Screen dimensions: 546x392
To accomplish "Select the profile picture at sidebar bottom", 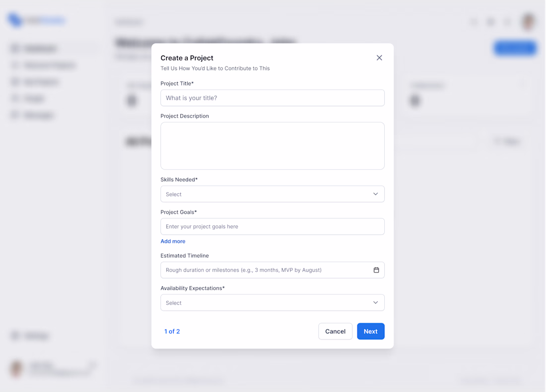I will coord(17,368).
